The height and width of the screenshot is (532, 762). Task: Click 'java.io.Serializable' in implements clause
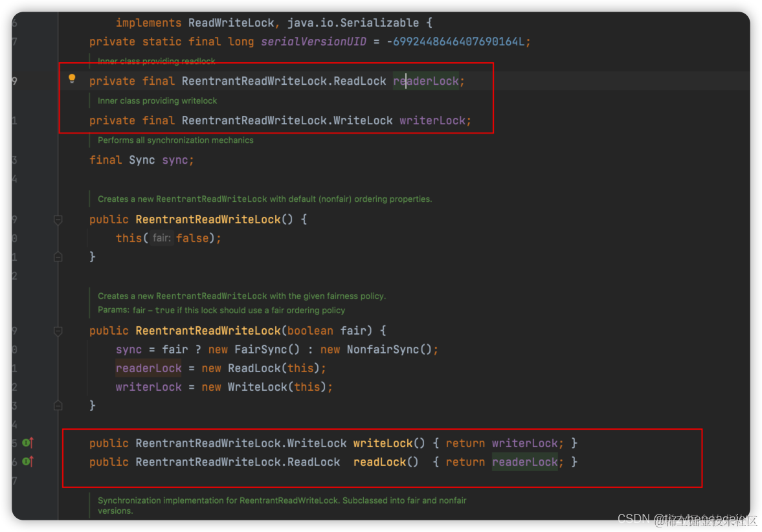(353, 23)
